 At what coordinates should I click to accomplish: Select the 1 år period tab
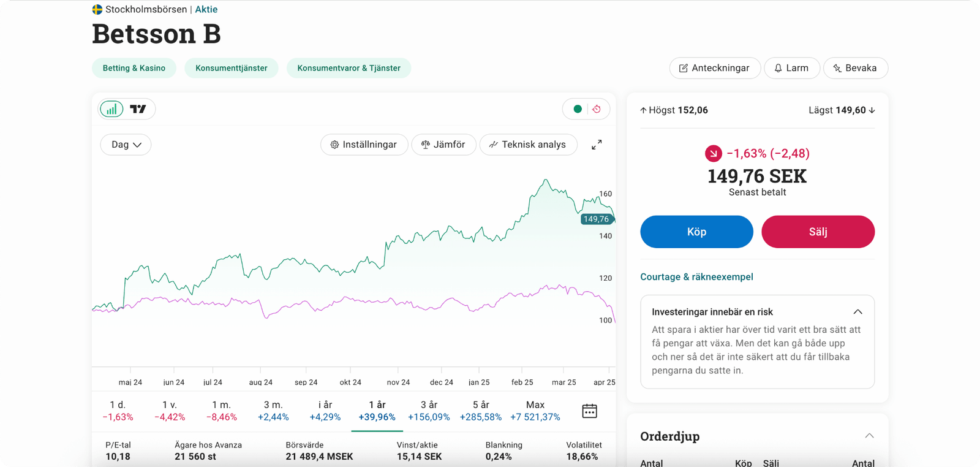click(377, 411)
